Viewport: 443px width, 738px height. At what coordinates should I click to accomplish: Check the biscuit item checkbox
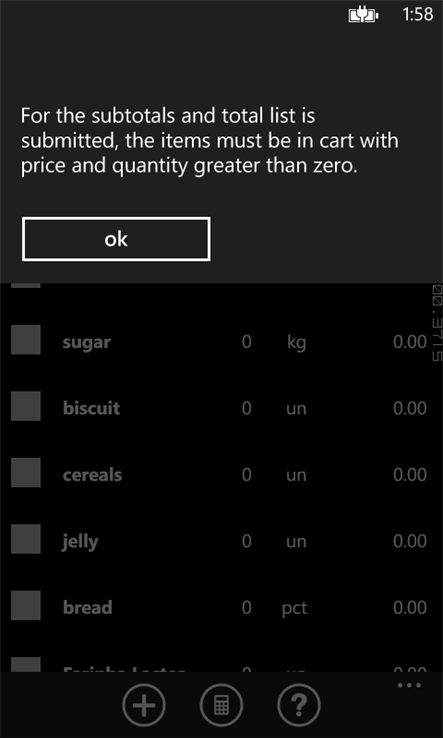25,406
